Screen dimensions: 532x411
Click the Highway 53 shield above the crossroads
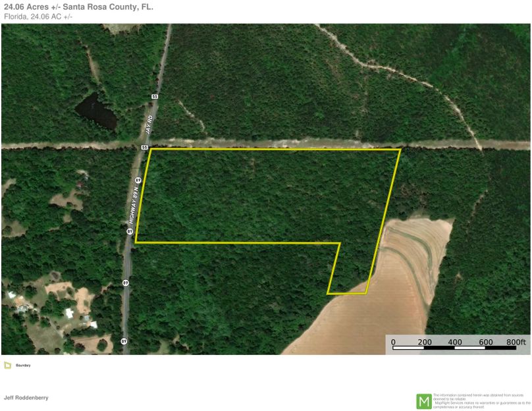(x=154, y=97)
